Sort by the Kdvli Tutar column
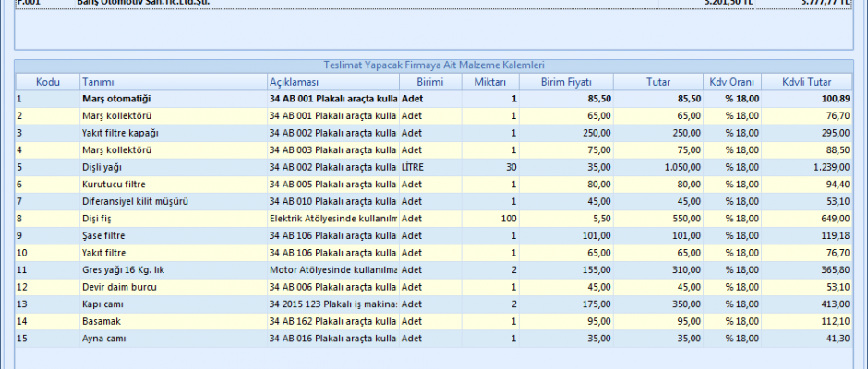The width and height of the screenshot is (868, 369). [807, 82]
